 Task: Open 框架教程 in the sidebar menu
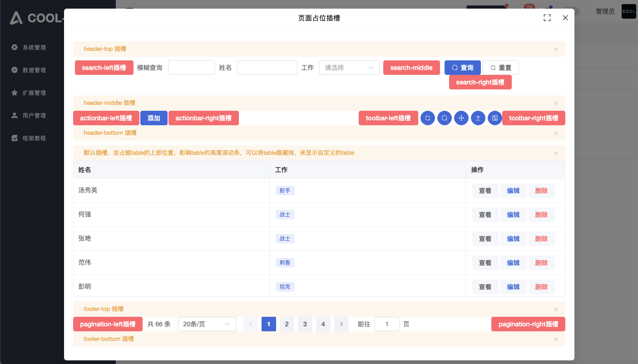point(34,138)
